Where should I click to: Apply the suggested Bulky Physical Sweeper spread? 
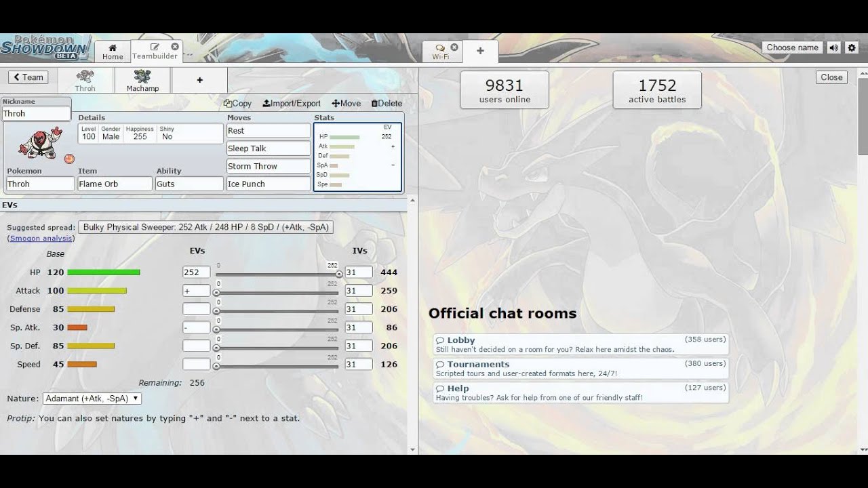pyautogui.click(x=205, y=227)
